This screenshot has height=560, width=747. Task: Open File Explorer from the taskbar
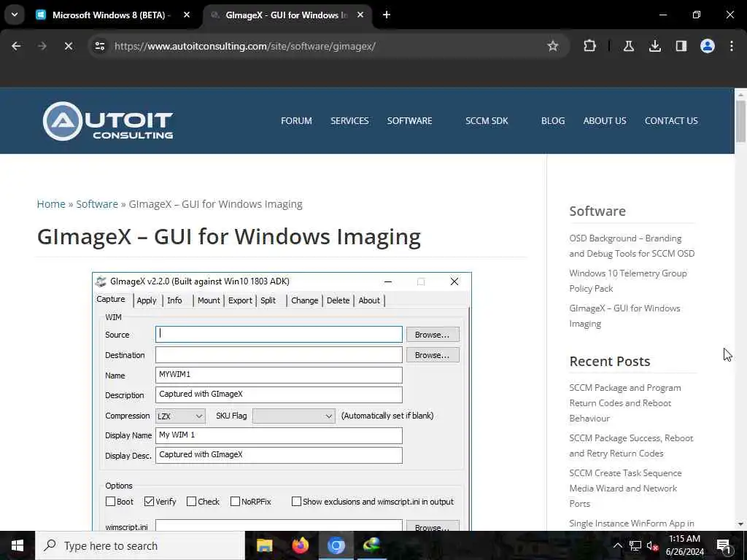click(x=264, y=545)
